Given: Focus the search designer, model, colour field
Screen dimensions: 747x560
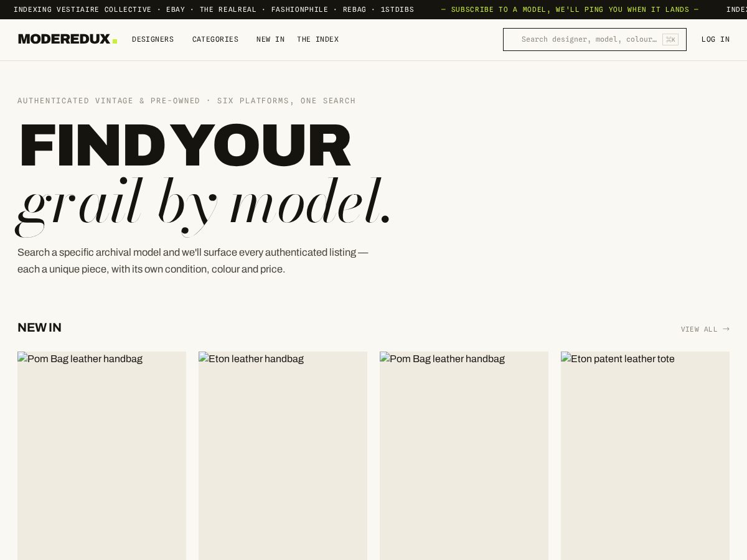Looking at the screenshot, I should (594, 39).
